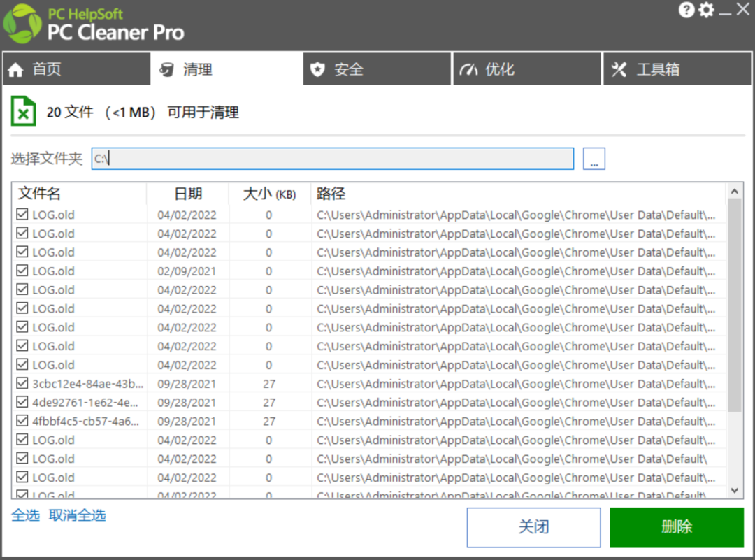The width and height of the screenshot is (755, 560).
Task: Click the green 删除 button
Action: click(x=677, y=527)
